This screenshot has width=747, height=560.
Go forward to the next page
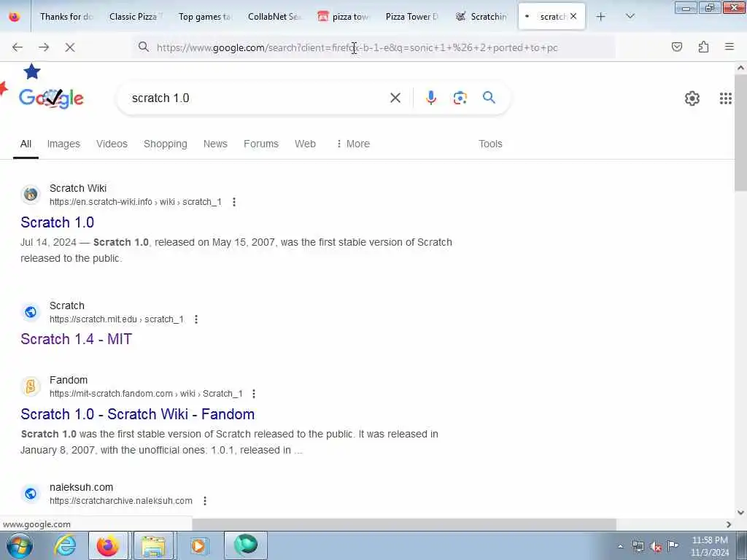[44, 47]
